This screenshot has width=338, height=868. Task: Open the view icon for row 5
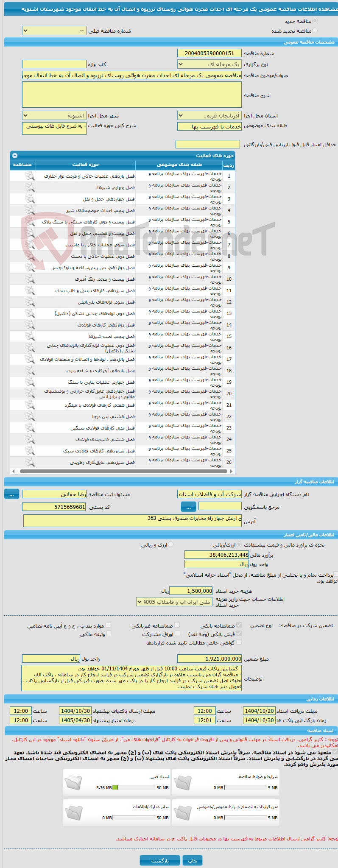(30, 222)
